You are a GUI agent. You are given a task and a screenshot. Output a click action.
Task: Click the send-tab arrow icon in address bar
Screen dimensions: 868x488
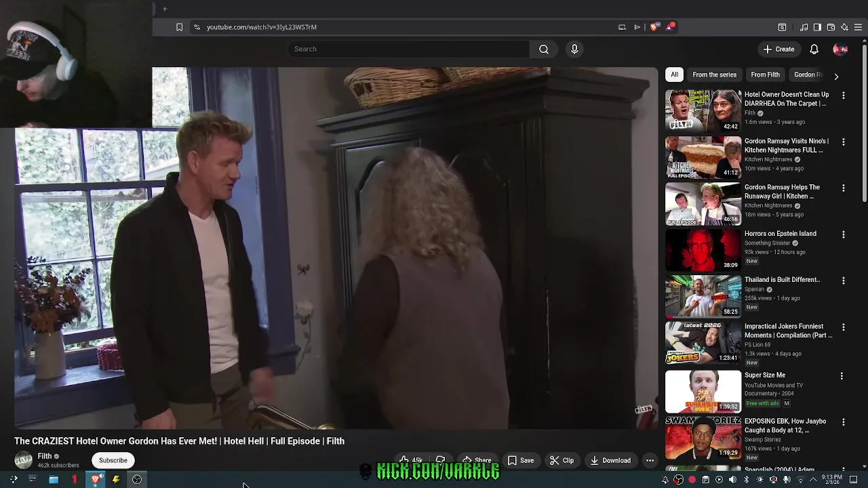coord(637,27)
